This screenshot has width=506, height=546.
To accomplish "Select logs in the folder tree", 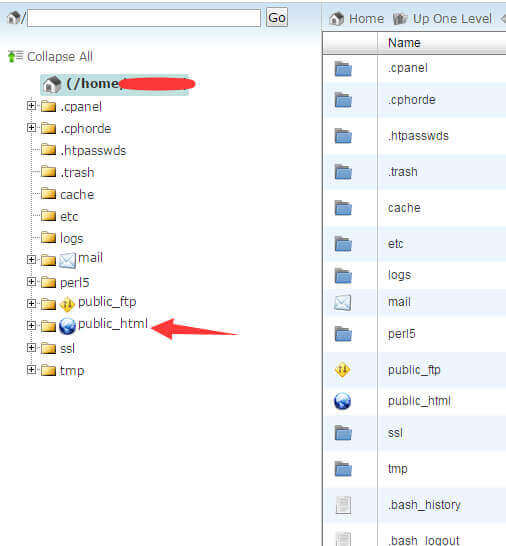I will coord(71,239).
